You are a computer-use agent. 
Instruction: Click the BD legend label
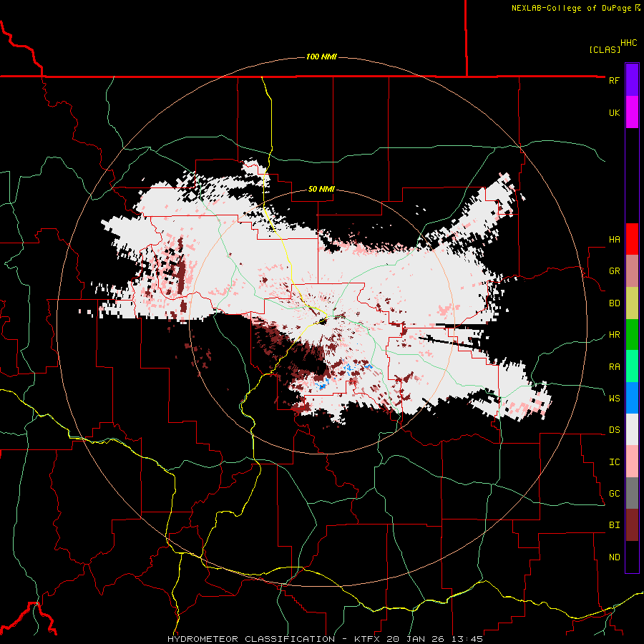coord(614,303)
